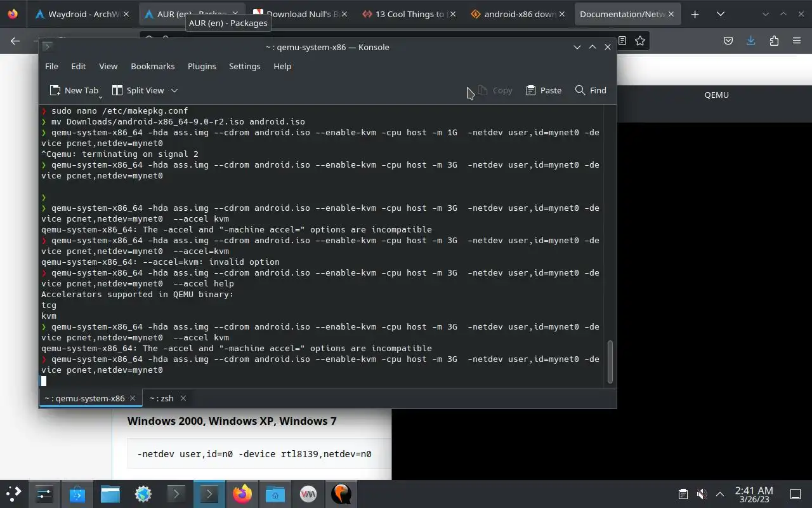Open the Home folder taskbar icon
This screenshot has height=508, width=812.
(275, 494)
